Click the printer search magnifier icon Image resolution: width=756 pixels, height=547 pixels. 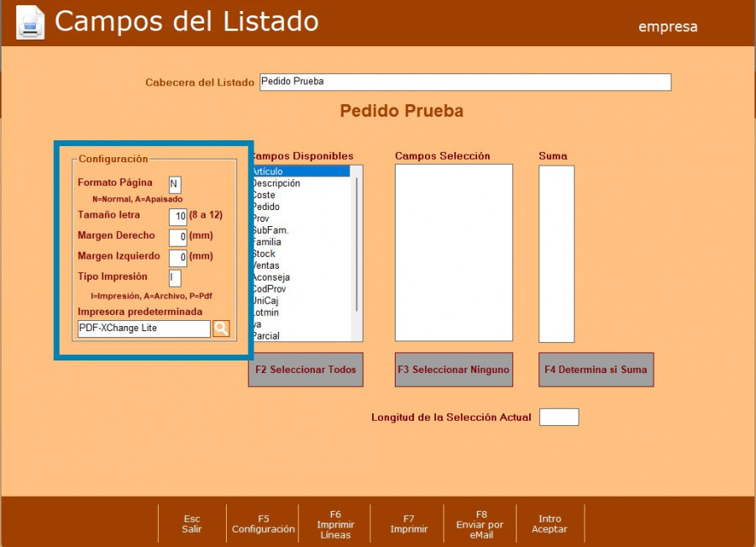coord(221,329)
